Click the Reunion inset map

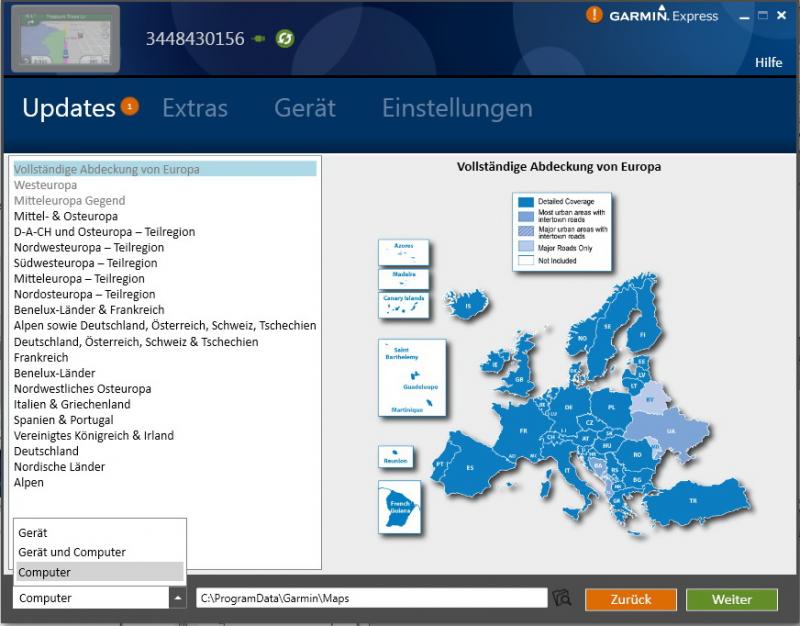[395, 457]
